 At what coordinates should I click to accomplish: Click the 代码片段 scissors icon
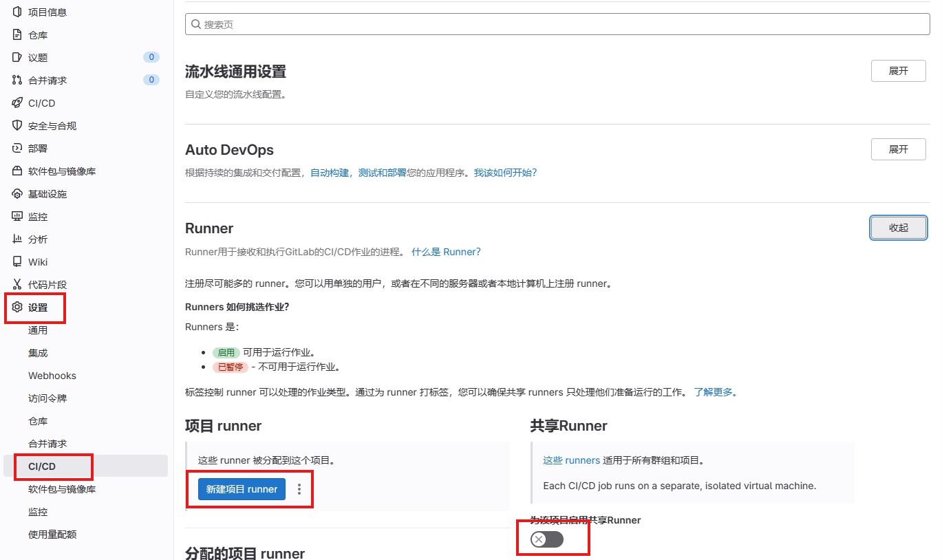(x=17, y=285)
